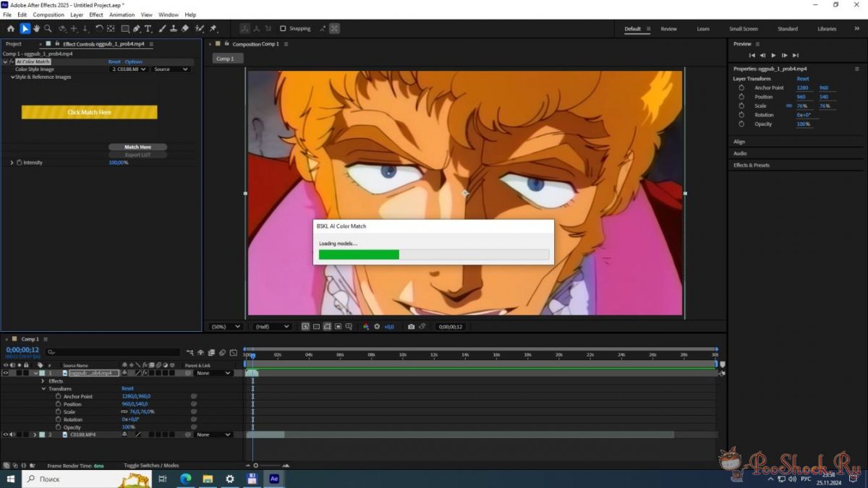The image size is (868, 488).
Task: Click the Anchor Point stopwatch in timeline
Action: click(59, 396)
